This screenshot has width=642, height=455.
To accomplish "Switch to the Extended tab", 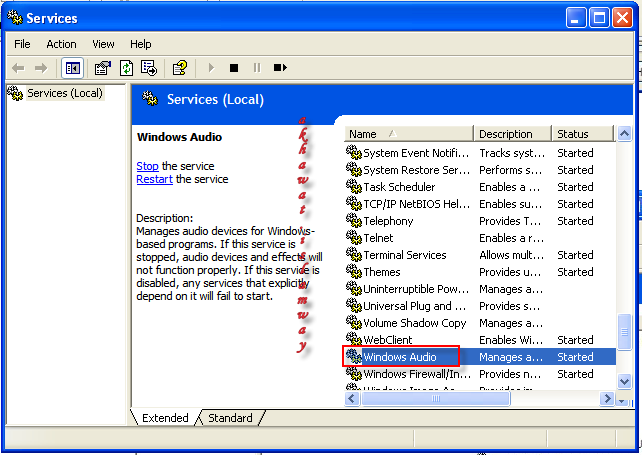I will tap(165, 418).
